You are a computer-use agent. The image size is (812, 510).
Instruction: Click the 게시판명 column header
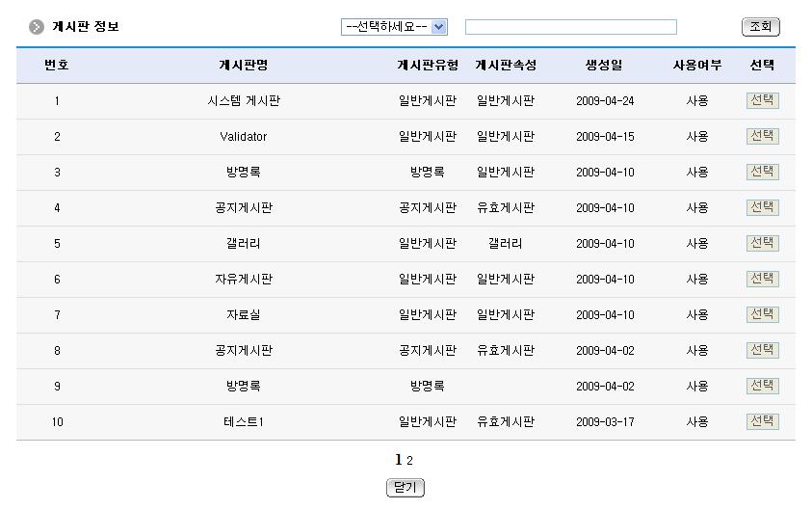point(244,66)
